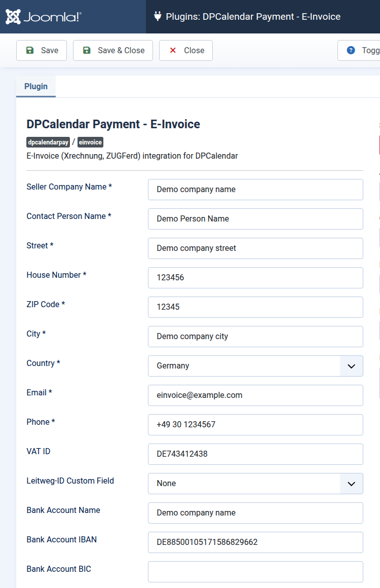
Task: Click the green Save disk icon
Action: click(30, 50)
